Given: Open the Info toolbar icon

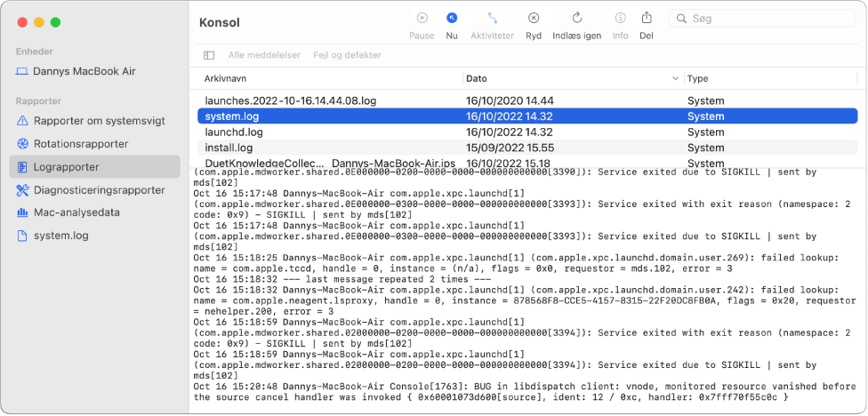Looking at the screenshot, I should [x=620, y=19].
